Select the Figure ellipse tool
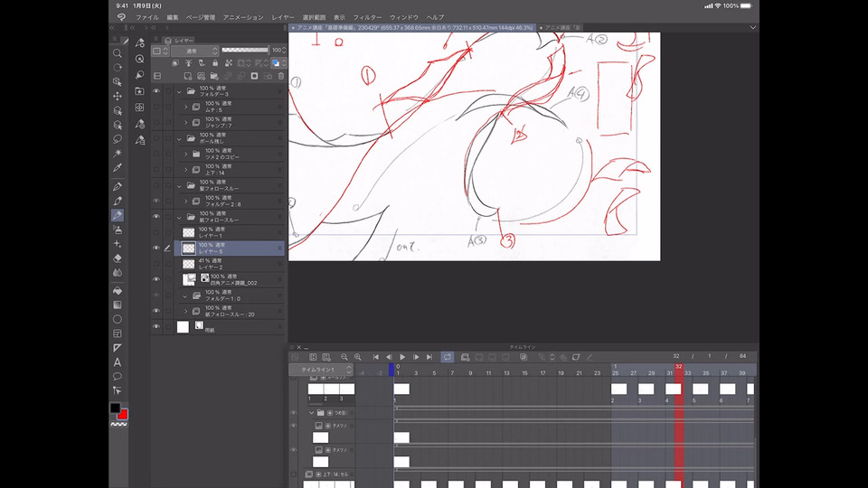 pos(118,319)
